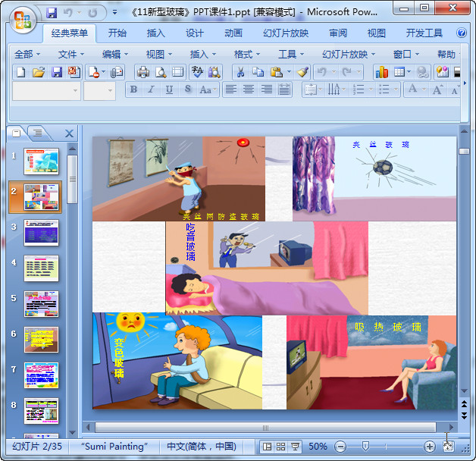This screenshot has width=476, height=461.
Task: Open the 动画 ribbon tab
Action: 233,33
